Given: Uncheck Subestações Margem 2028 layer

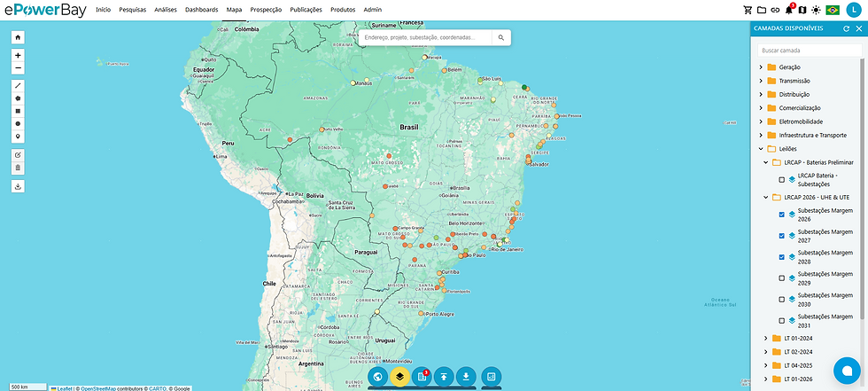Looking at the screenshot, I should 781,257.
